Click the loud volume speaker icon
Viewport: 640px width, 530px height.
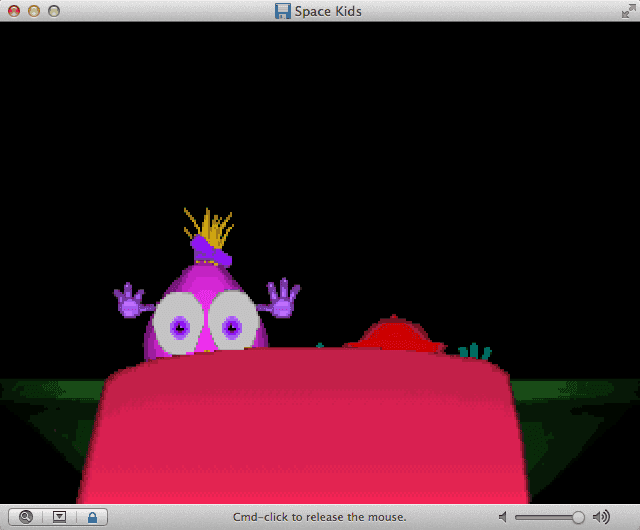point(601,517)
